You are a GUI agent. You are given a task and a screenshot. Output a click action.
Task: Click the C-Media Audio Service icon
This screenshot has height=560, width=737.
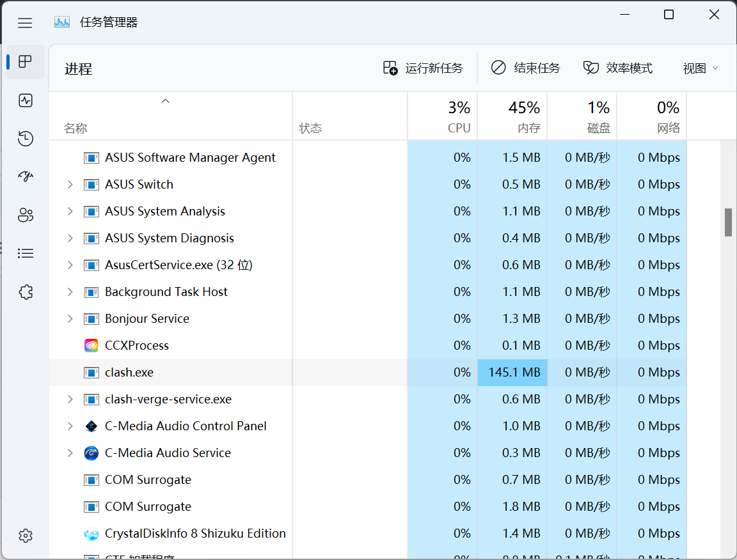tap(91, 453)
